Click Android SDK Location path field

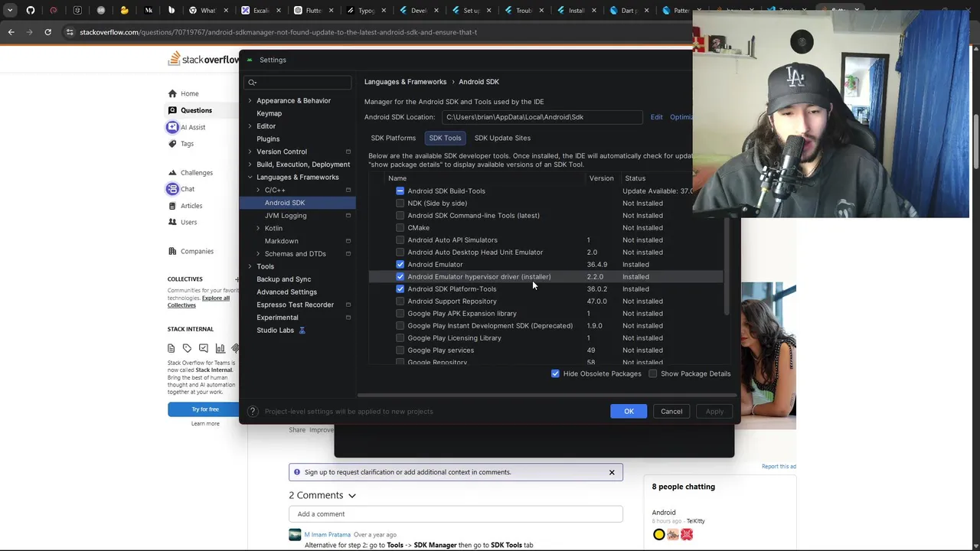pos(543,117)
